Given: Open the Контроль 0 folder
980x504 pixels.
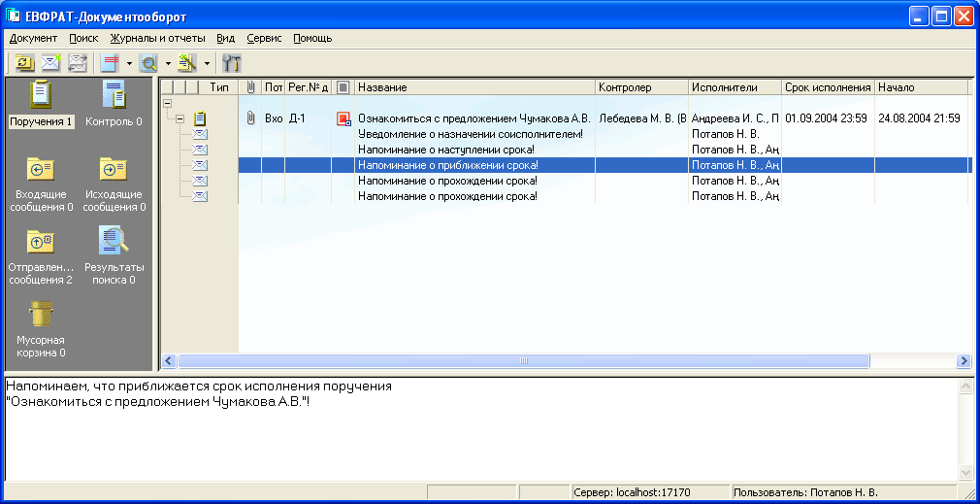Looking at the screenshot, I should click(x=114, y=104).
